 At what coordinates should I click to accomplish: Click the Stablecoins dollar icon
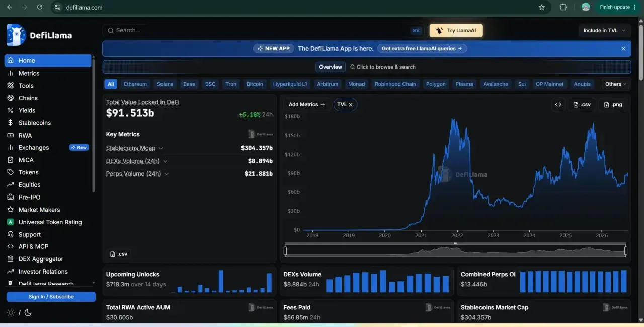pos(10,123)
